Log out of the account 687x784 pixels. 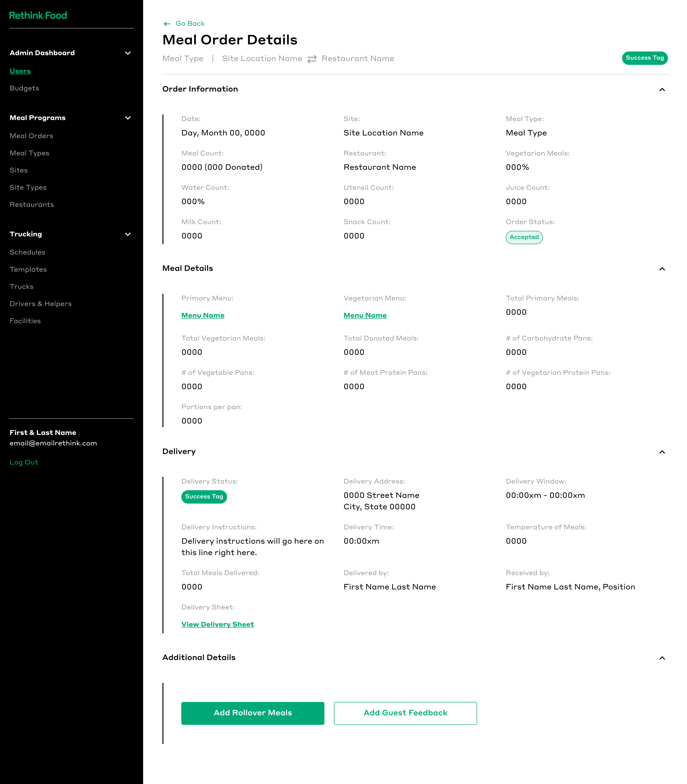[x=24, y=462]
